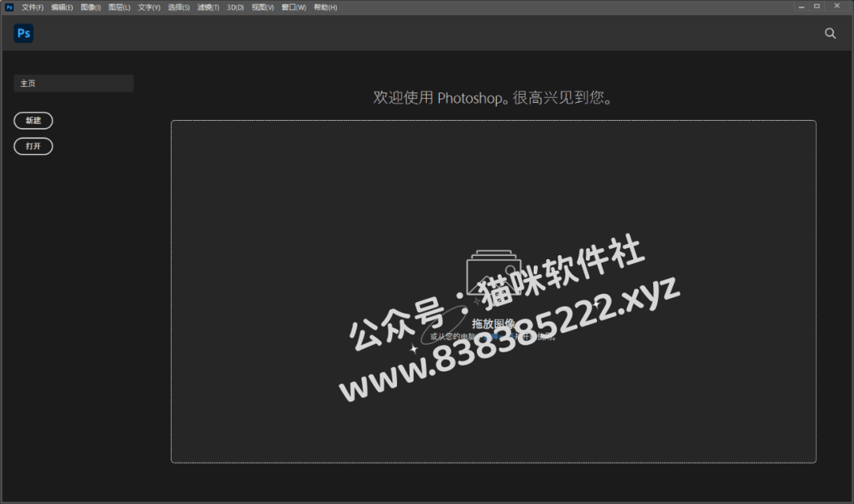Close the Photoshop window

837,6
